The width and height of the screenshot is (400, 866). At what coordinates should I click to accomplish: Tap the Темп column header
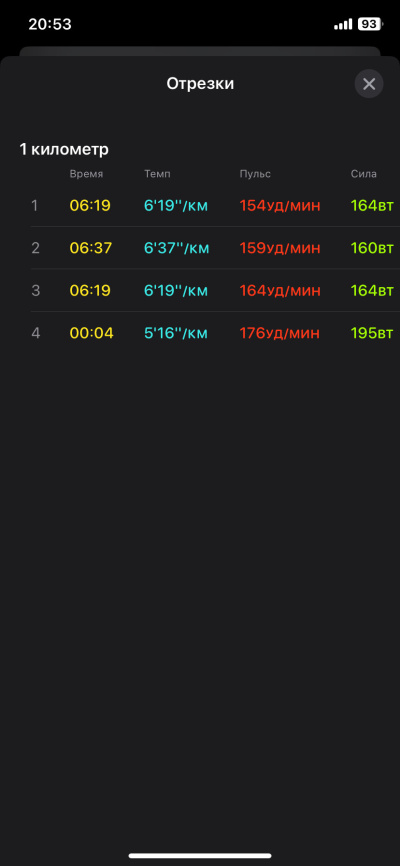coord(157,174)
